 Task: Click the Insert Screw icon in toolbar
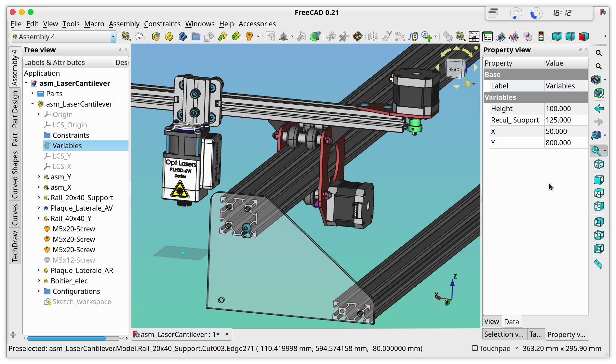(x=249, y=36)
